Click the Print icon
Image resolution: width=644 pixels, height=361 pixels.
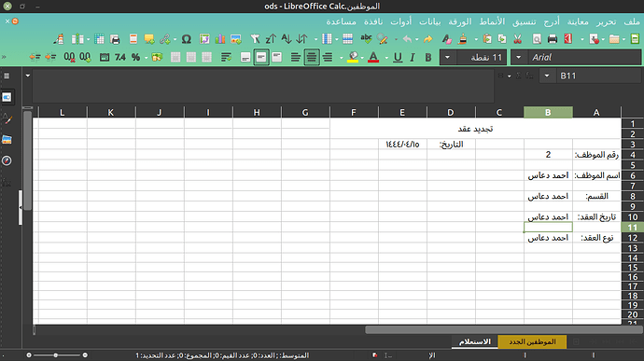553,39
